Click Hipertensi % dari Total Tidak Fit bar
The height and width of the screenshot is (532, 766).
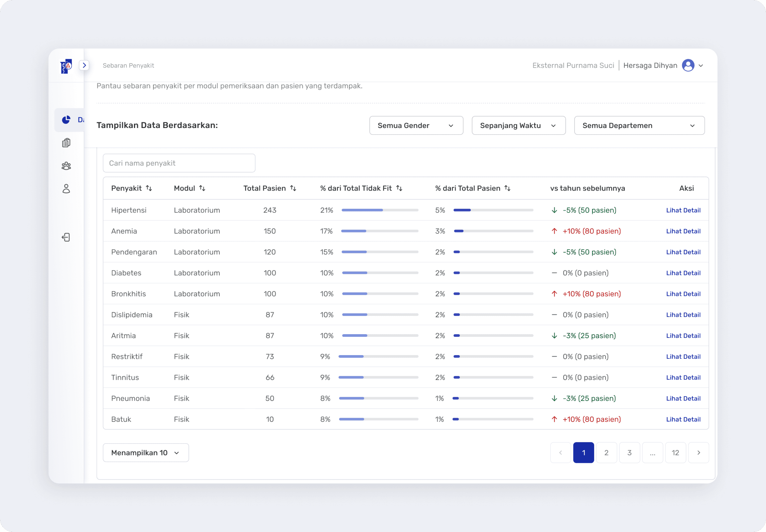pos(380,210)
